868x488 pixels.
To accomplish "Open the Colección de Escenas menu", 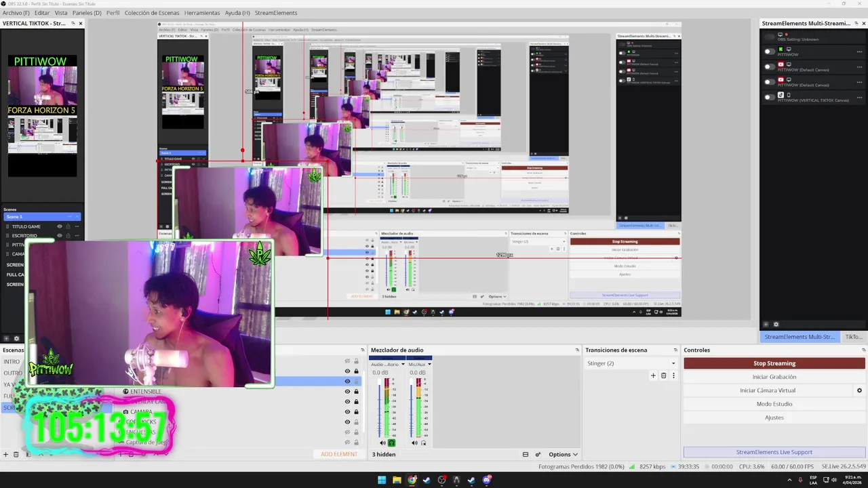I will click(152, 13).
